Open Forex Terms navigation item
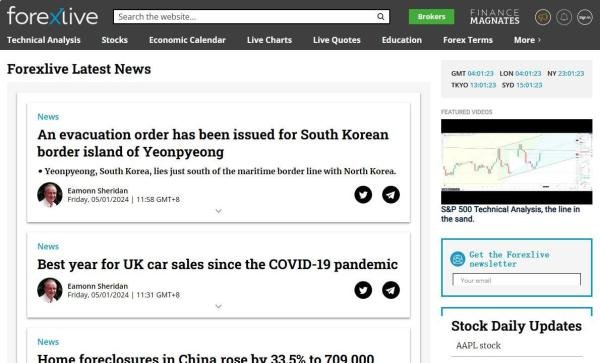Viewport: 600px width, 363px height. pos(468,40)
